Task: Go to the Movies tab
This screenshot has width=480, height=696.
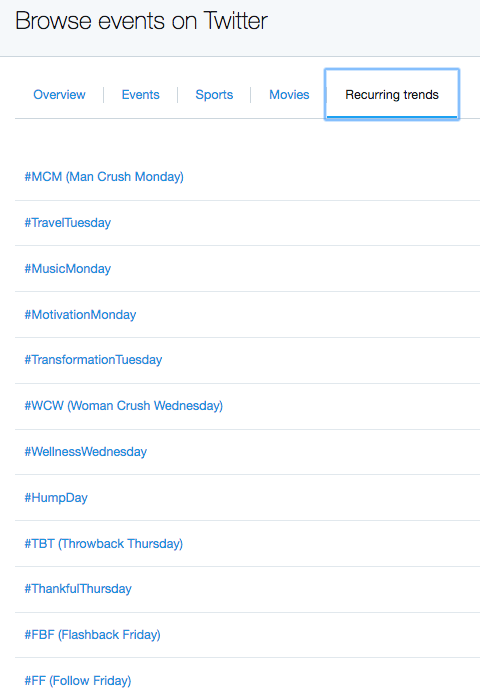Action: (289, 95)
